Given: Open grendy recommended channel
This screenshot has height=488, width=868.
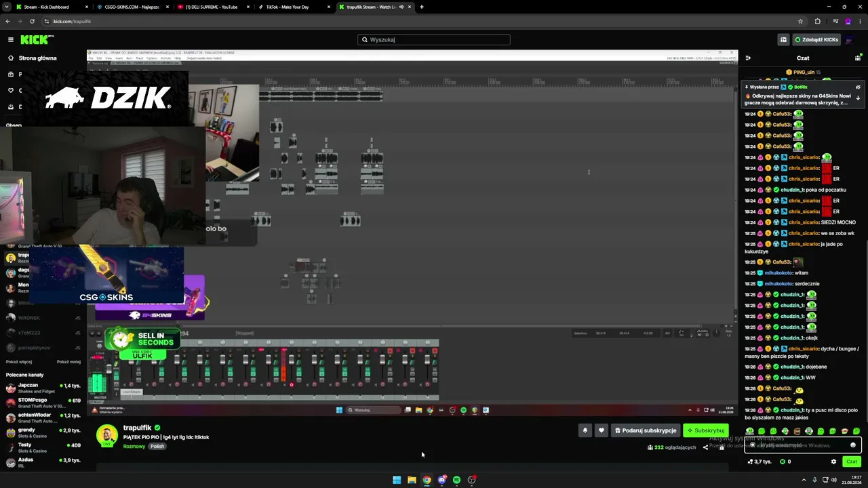Looking at the screenshot, I should (43, 432).
